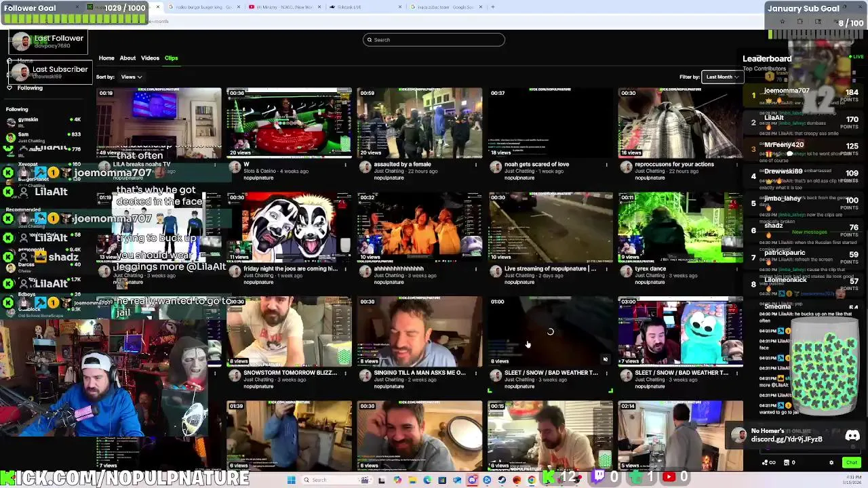
Task: Open clip title 'noah gets scared of love'
Action: tap(536, 164)
